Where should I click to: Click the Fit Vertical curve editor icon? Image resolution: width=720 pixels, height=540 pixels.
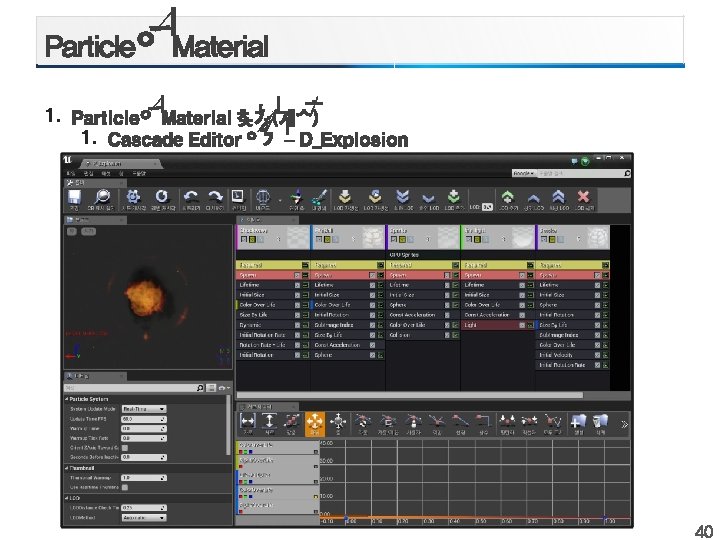(269, 421)
